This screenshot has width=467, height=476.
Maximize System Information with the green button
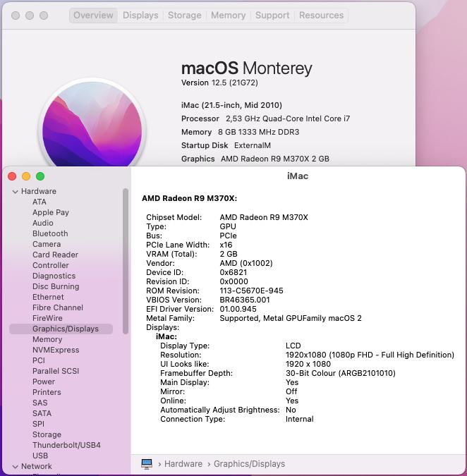point(40,176)
